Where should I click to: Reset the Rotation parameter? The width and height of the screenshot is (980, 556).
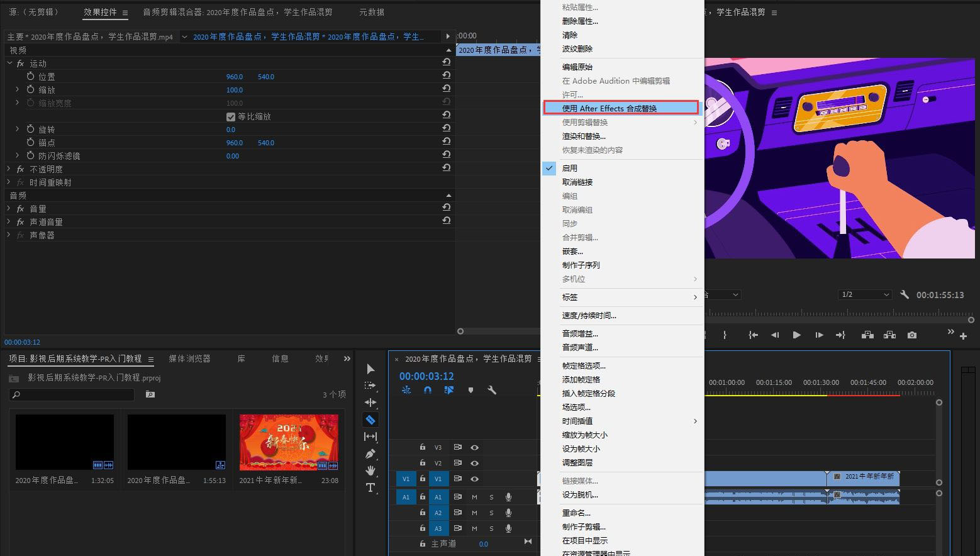point(446,128)
